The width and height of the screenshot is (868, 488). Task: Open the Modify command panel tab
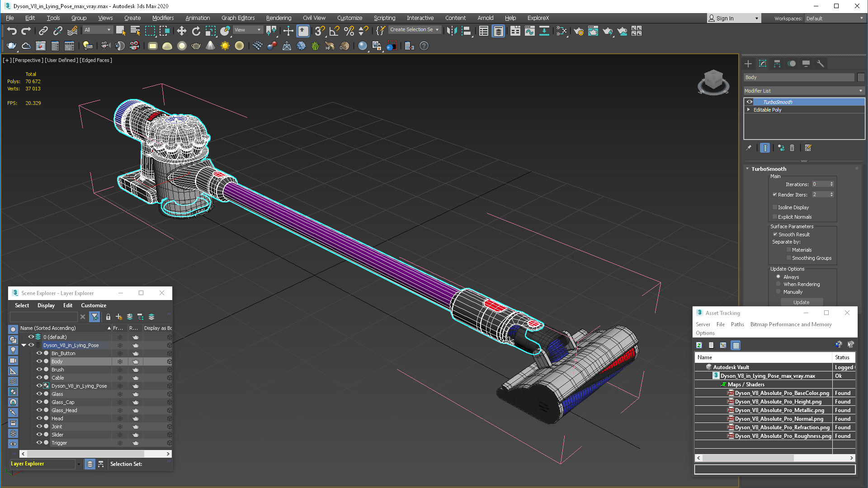[x=763, y=64]
